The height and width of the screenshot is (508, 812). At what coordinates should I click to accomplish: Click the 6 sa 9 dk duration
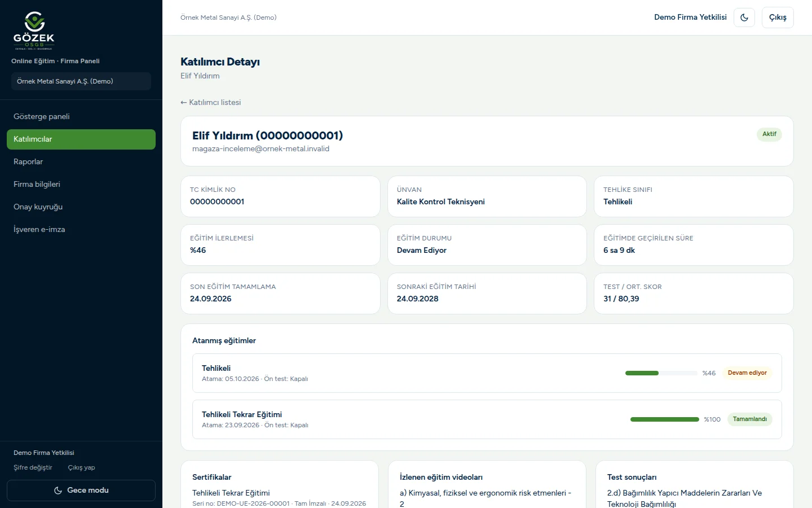(x=619, y=250)
